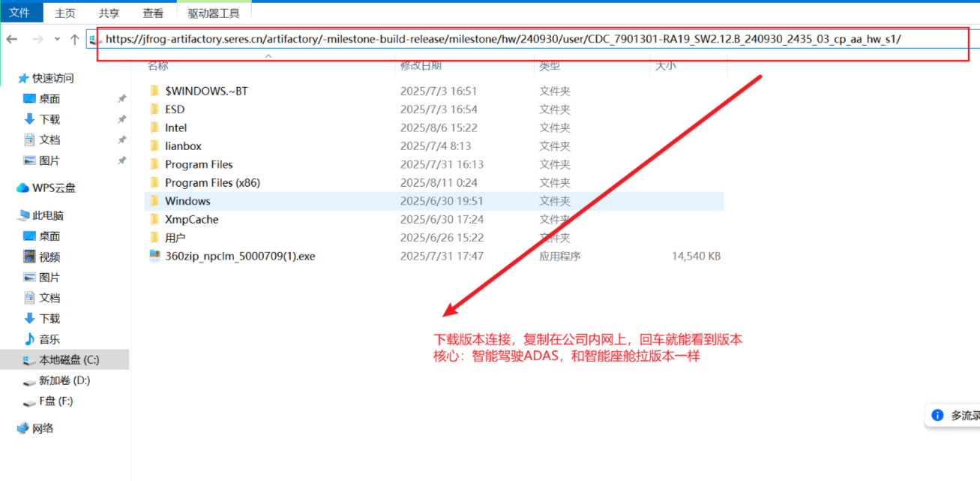
Task: Sort by the 修改日期 column header
Action: [x=421, y=66]
